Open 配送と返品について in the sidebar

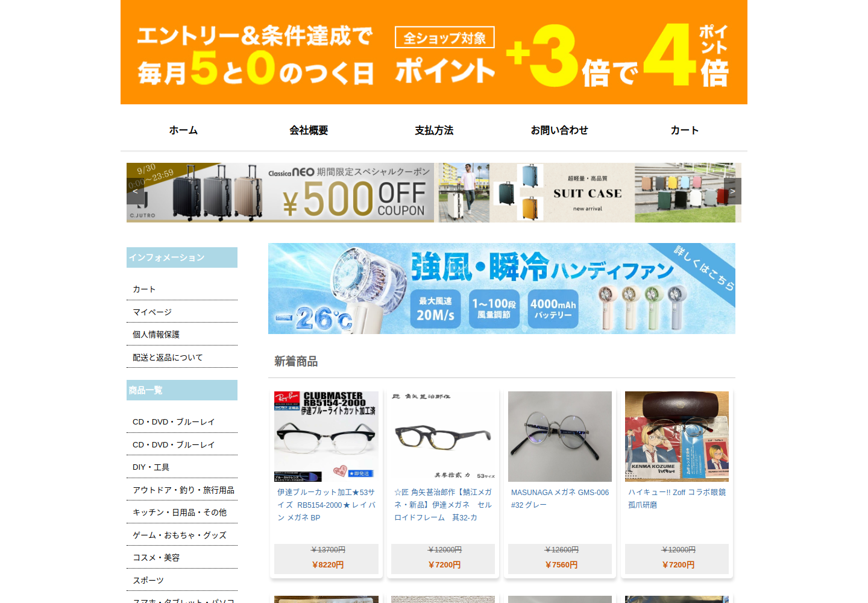tap(168, 358)
